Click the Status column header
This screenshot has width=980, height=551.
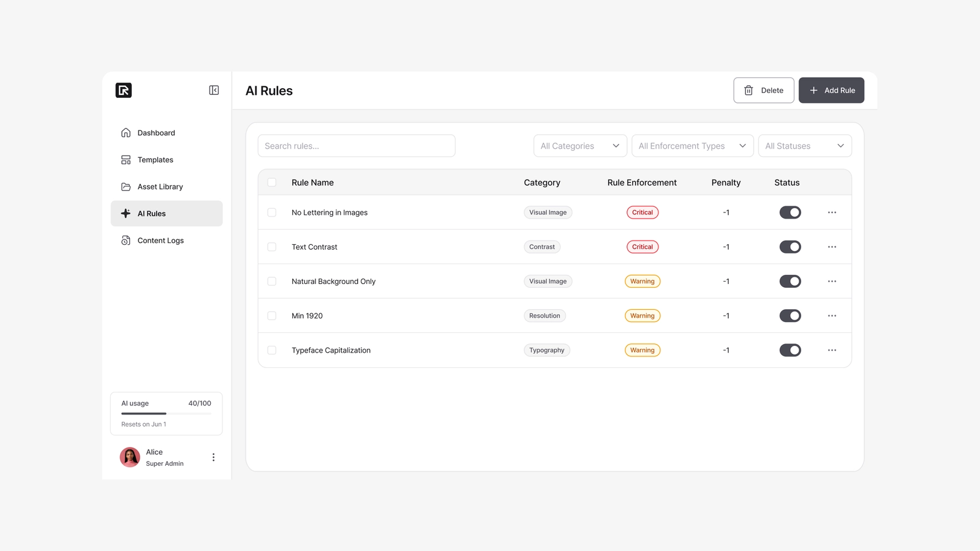(787, 182)
